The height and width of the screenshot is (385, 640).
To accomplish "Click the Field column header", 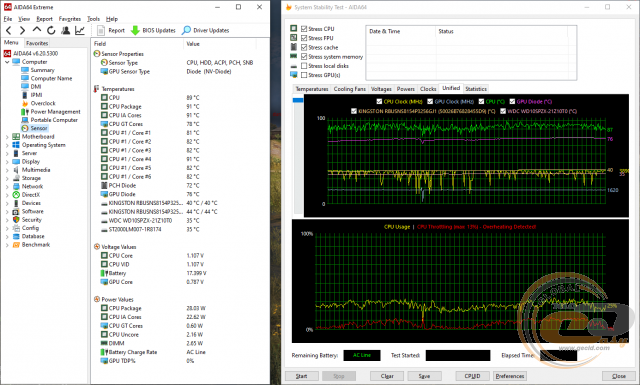I will (x=138, y=44).
